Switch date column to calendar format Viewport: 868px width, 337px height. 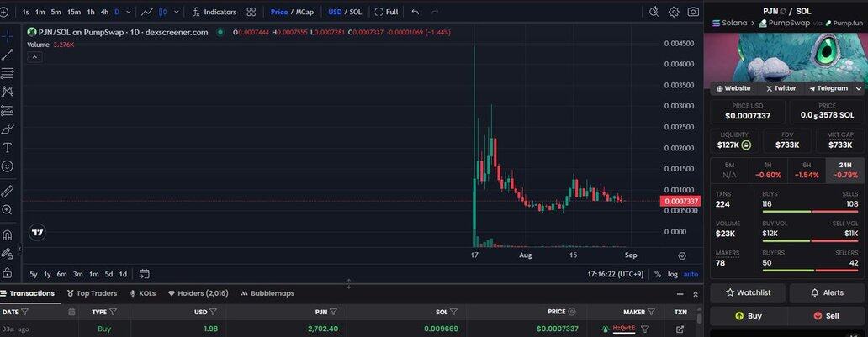71,312
